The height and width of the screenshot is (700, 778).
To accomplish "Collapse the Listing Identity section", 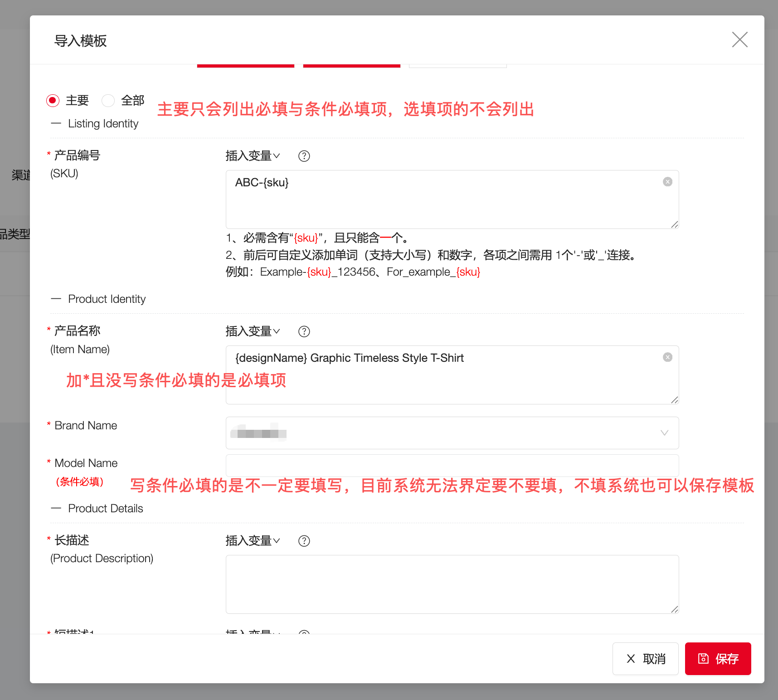I will [56, 123].
